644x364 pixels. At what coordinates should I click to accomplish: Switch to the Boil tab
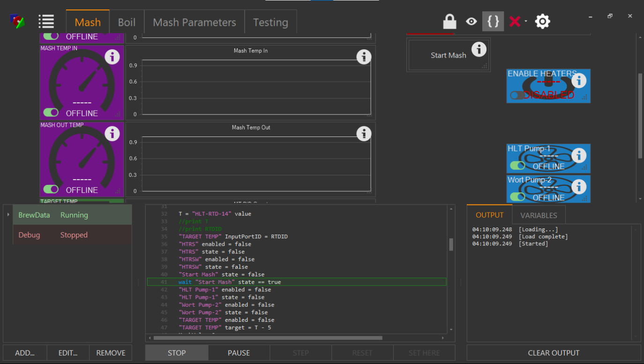[x=127, y=22]
